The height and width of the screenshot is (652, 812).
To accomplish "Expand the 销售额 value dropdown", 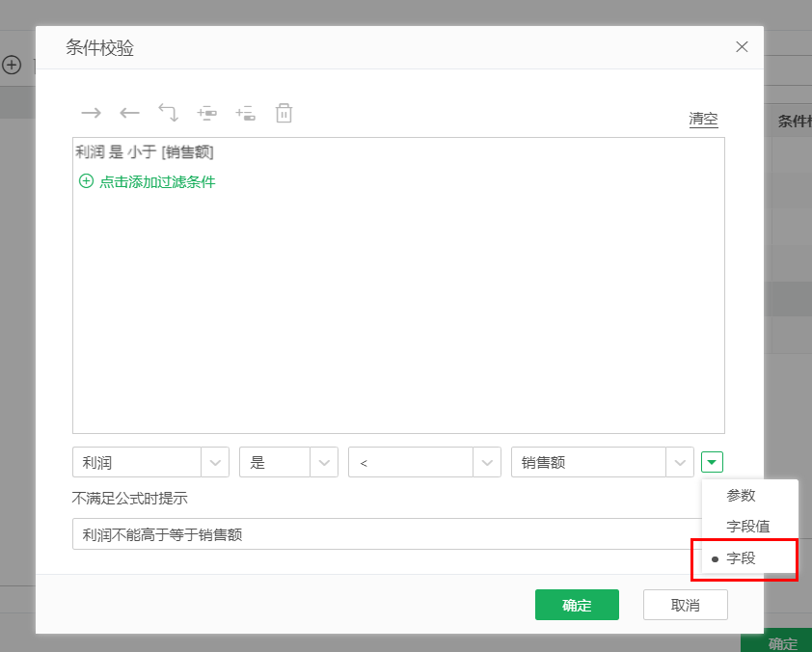I will [680, 463].
